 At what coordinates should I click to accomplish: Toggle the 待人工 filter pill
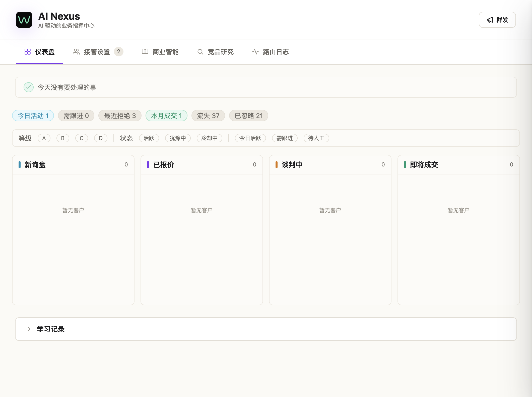316,138
